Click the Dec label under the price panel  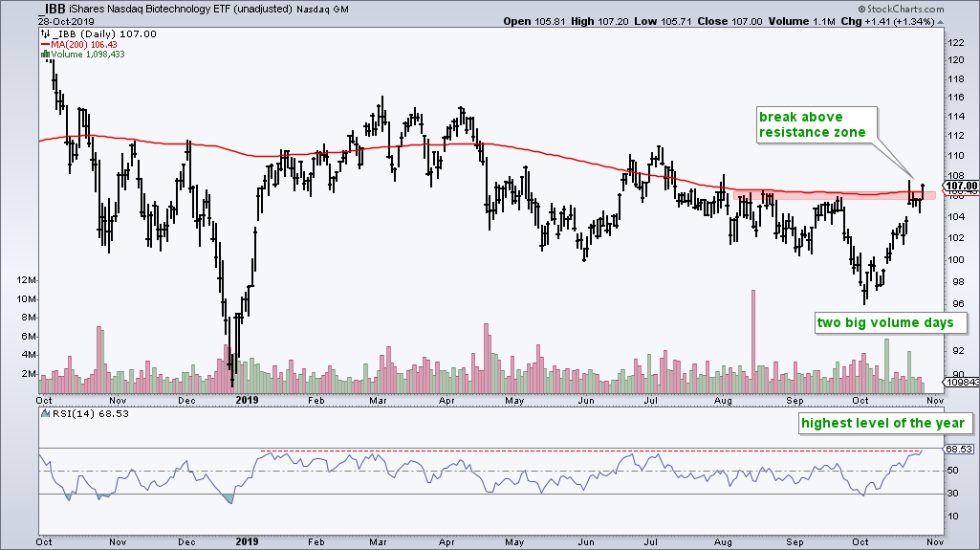(186, 401)
